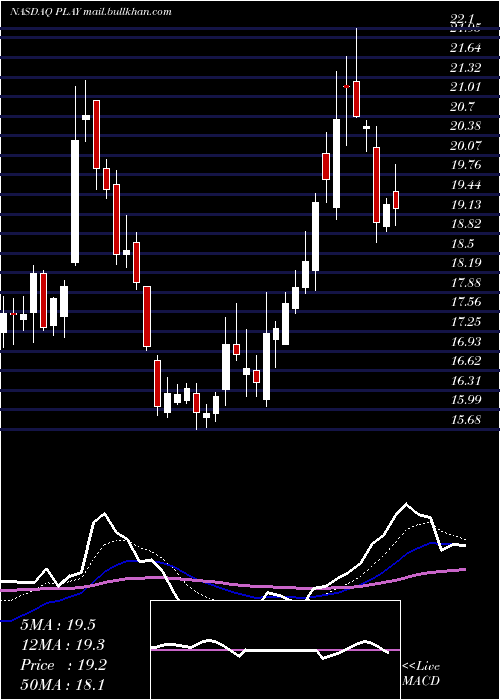Image resolution: width=500 pixels, height=700 pixels.
Task: Select the 20.07 price axis label
Action: click(x=466, y=146)
